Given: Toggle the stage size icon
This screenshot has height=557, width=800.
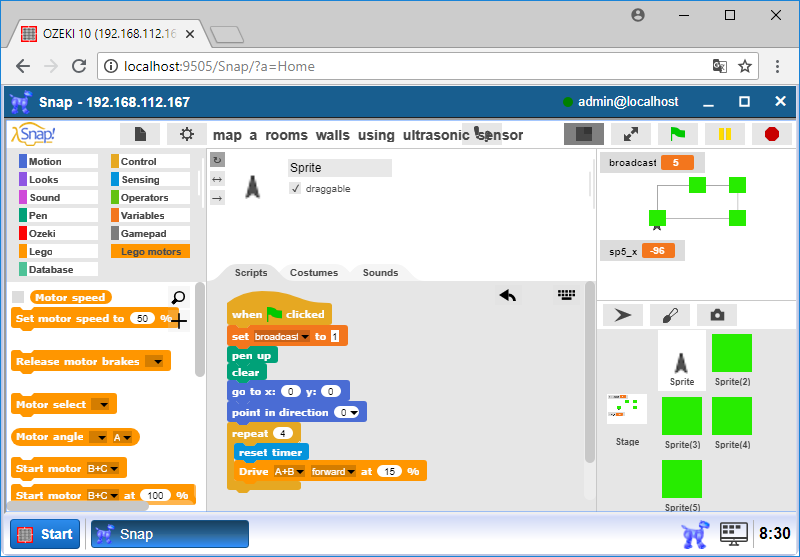Looking at the screenshot, I should pos(584,134).
